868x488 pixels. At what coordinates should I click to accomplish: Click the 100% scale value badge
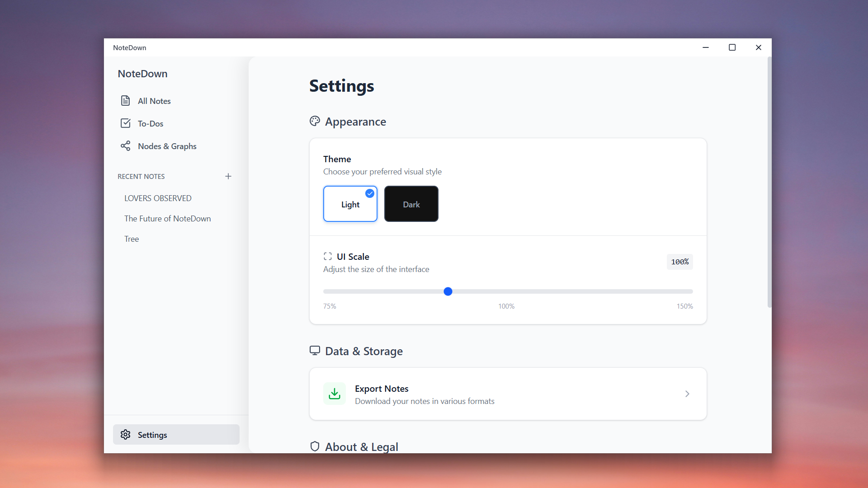click(x=679, y=262)
